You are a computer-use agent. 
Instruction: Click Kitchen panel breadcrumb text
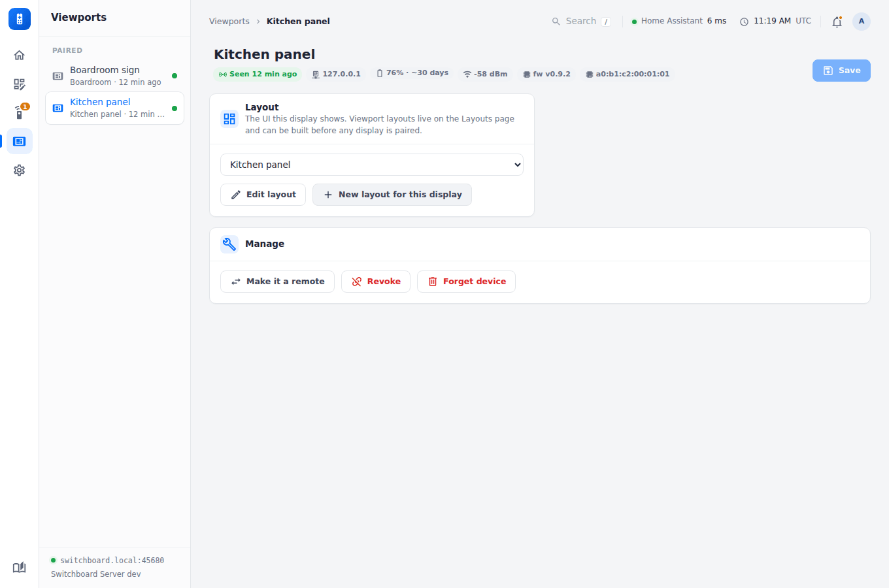pos(298,22)
